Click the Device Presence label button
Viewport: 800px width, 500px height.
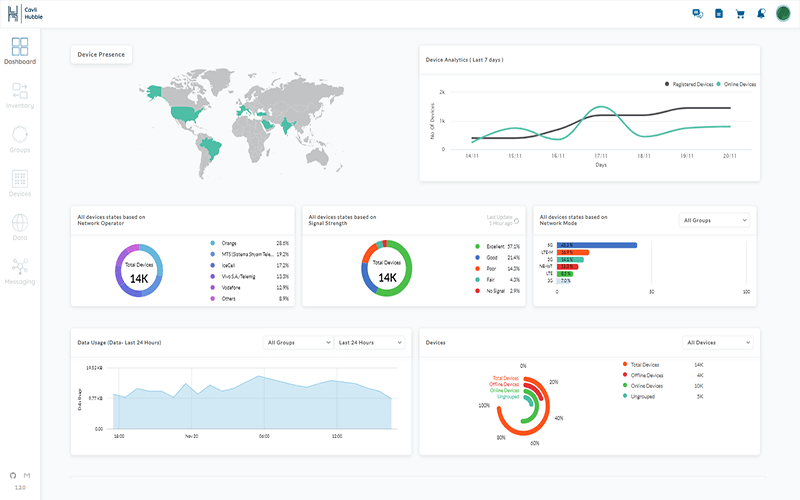pyautogui.click(x=101, y=55)
